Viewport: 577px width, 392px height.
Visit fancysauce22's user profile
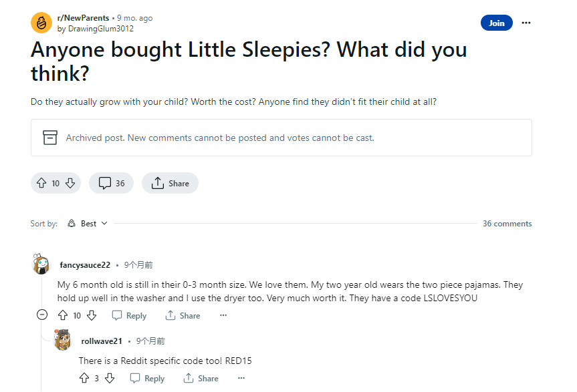[x=85, y=265]
